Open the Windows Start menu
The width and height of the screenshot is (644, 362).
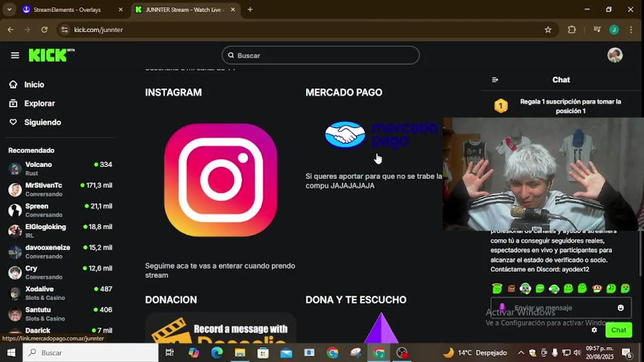11,352
